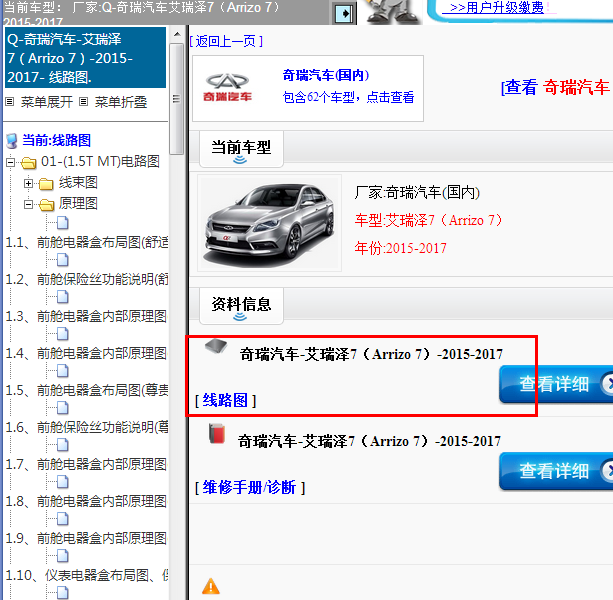Click the document icon above item 1.7

click(x=63, y=444)
